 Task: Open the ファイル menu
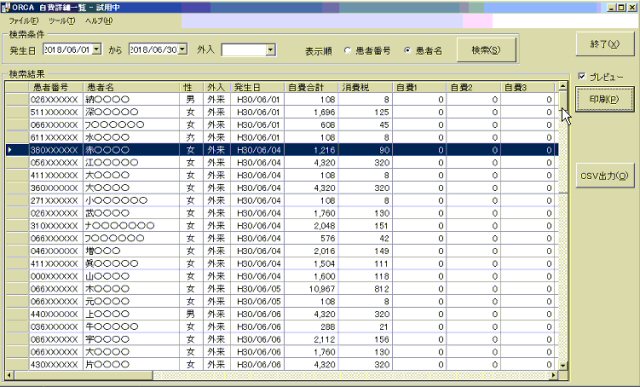[23, 21]
